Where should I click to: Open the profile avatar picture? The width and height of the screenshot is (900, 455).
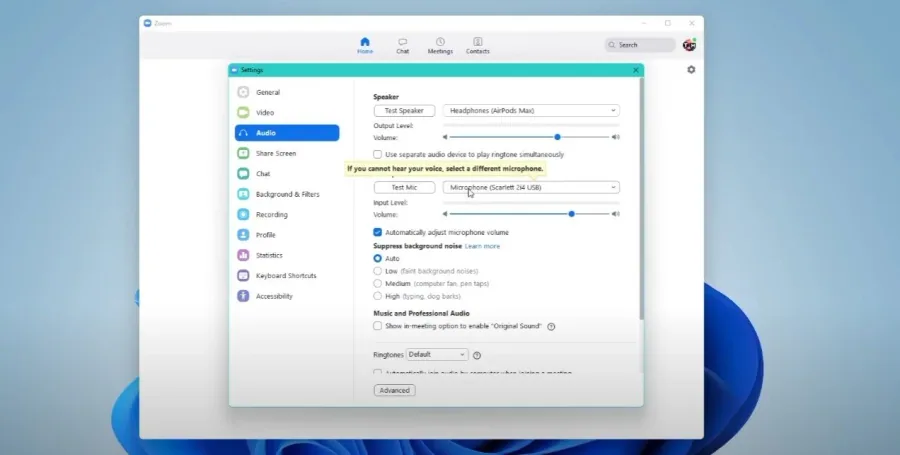[689, 45]
